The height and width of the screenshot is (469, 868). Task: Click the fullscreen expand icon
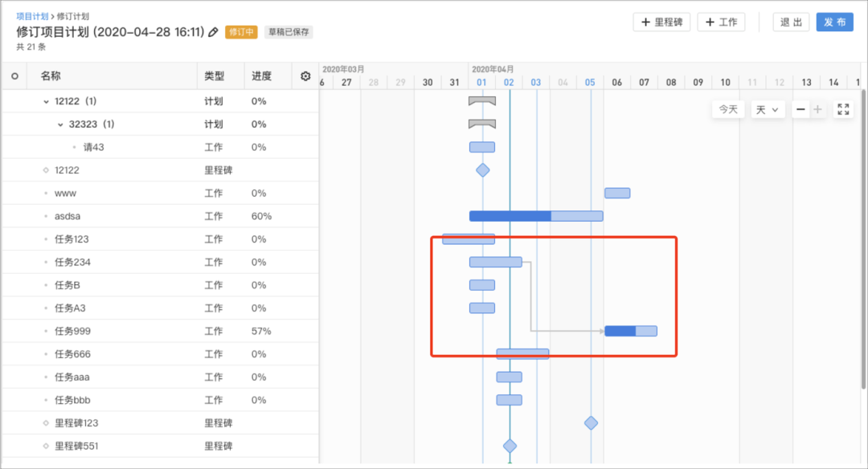point(843,109)
